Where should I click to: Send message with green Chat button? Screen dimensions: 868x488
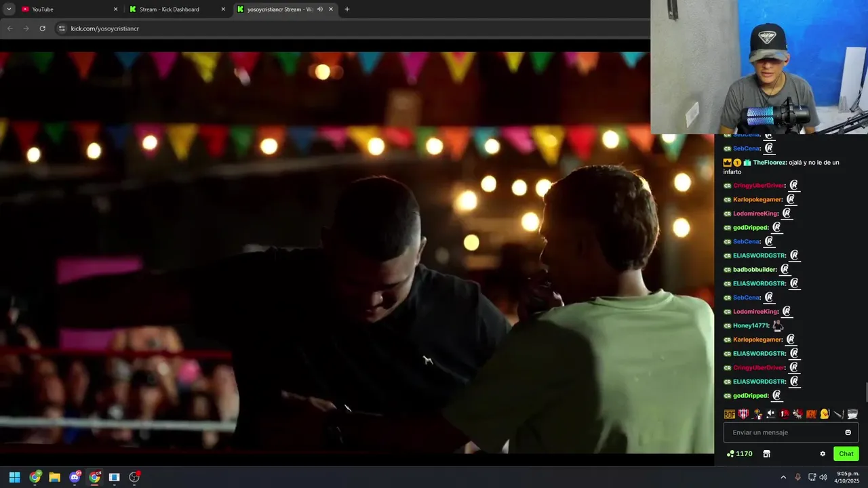pos(846,454)
